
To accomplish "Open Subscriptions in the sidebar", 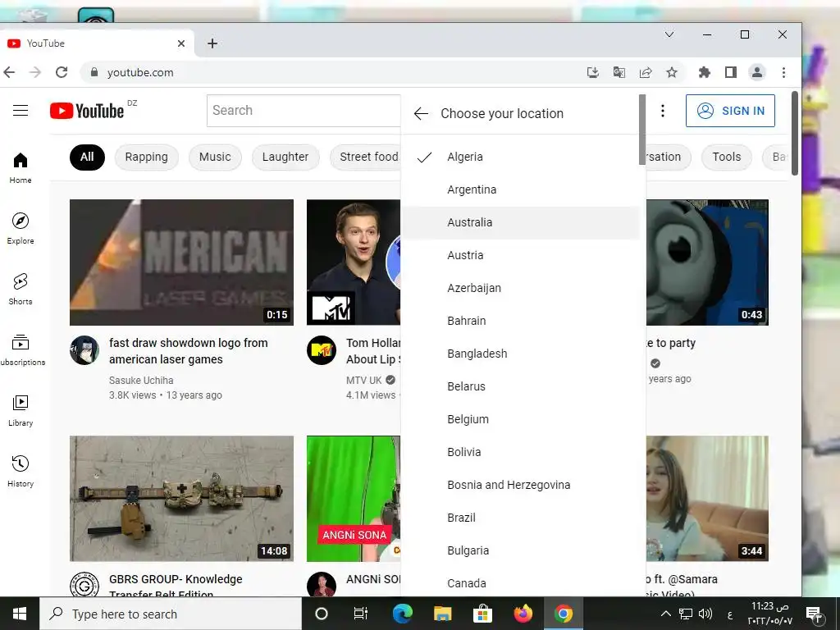I will coord(21,349).
